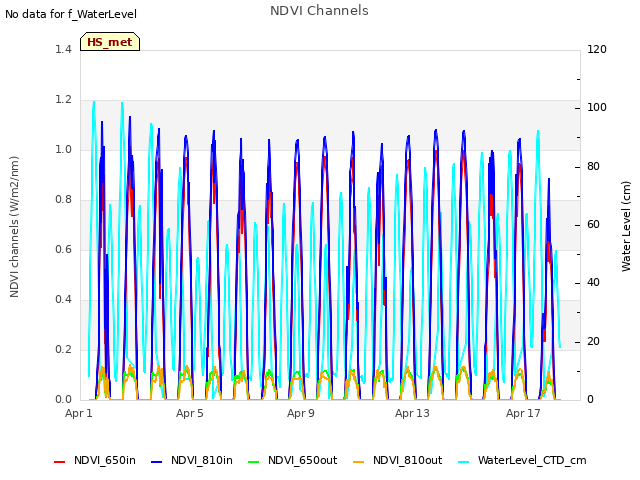Click the 60 tick on right axis
The image size is (640, 480).
pos(593,225)
